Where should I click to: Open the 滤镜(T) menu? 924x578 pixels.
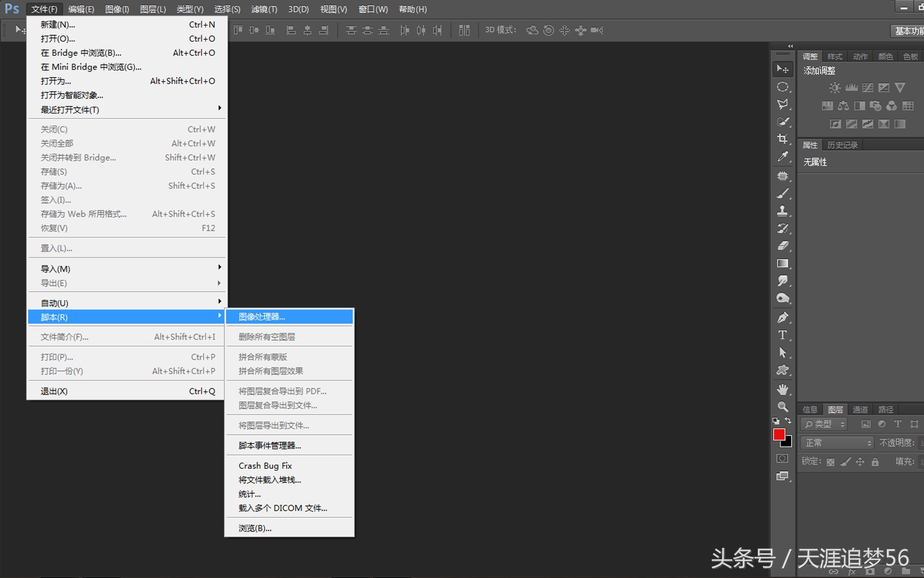coord(264,9)
